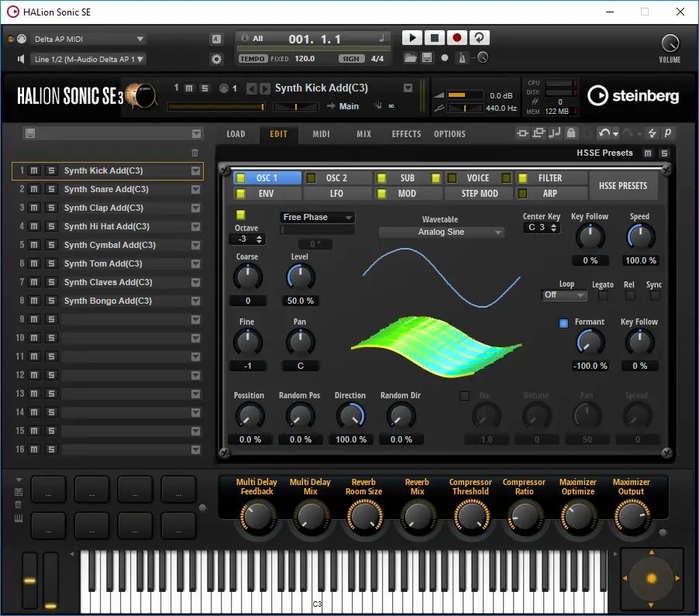This screenshot has width=699, height=616.
Task: Switch to the MIDI tab
Action: tap(321, 134)
